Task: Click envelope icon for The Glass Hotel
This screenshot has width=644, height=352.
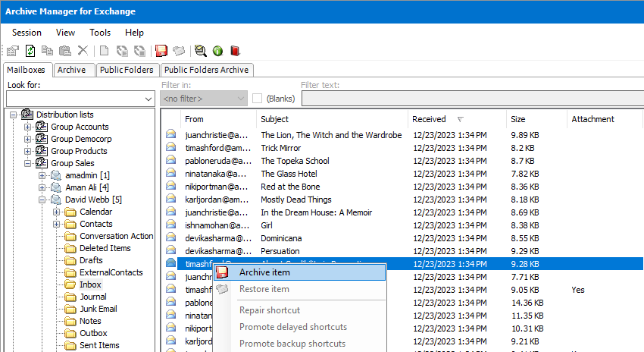Action: pyautogui.click(x=171, y=174)
